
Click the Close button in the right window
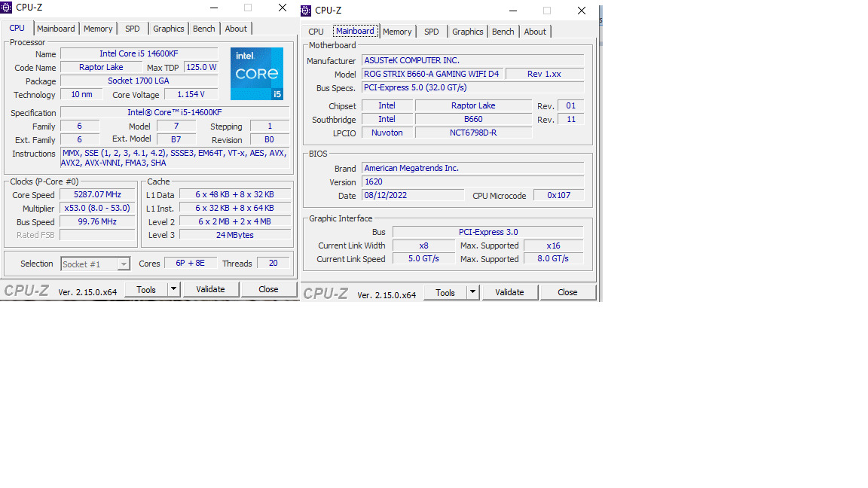click(567, 292)
